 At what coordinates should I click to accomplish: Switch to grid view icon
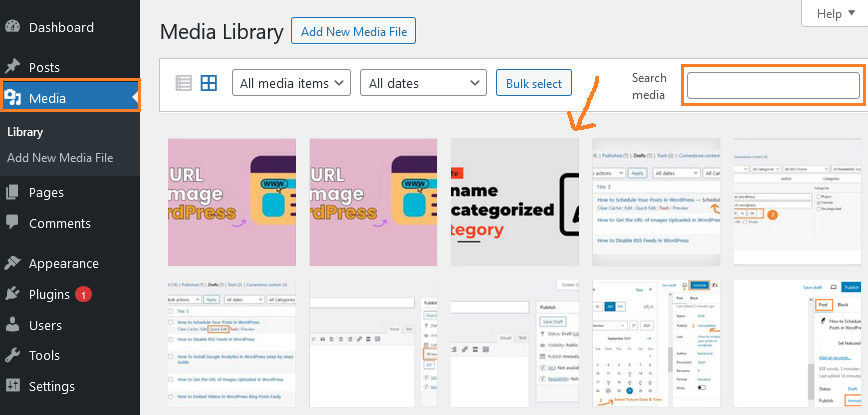[209, 84]
